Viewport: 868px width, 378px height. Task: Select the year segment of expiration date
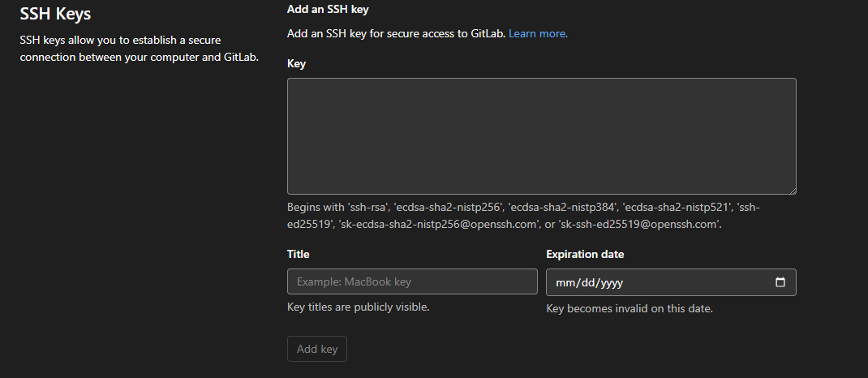pyautogui.click(x=610, y=282)
